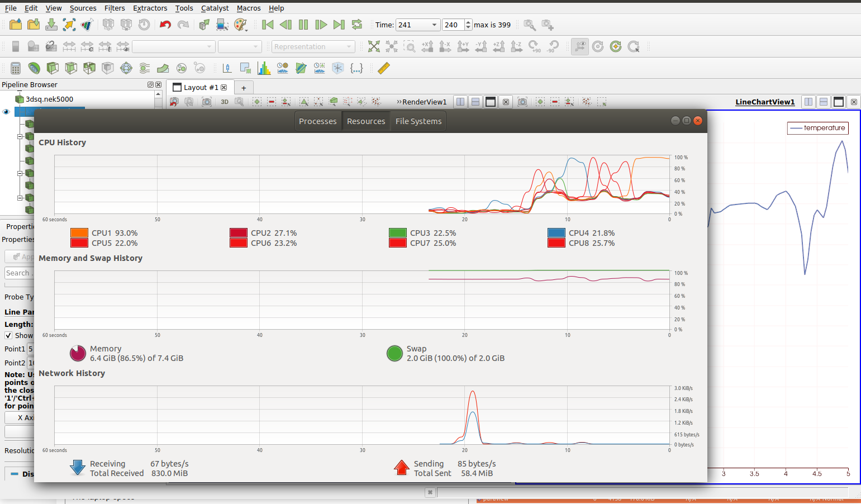This screenshot has width=861, height=504.
Task: Reset the camera in ParaView
Action: tap(374, 46)
